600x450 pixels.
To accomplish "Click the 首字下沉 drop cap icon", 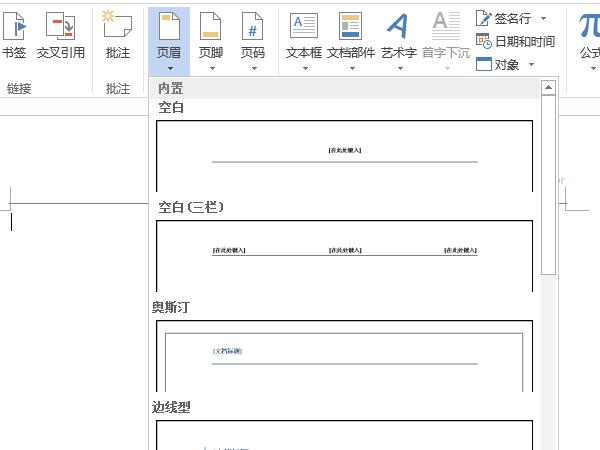I will pos(446,26).
